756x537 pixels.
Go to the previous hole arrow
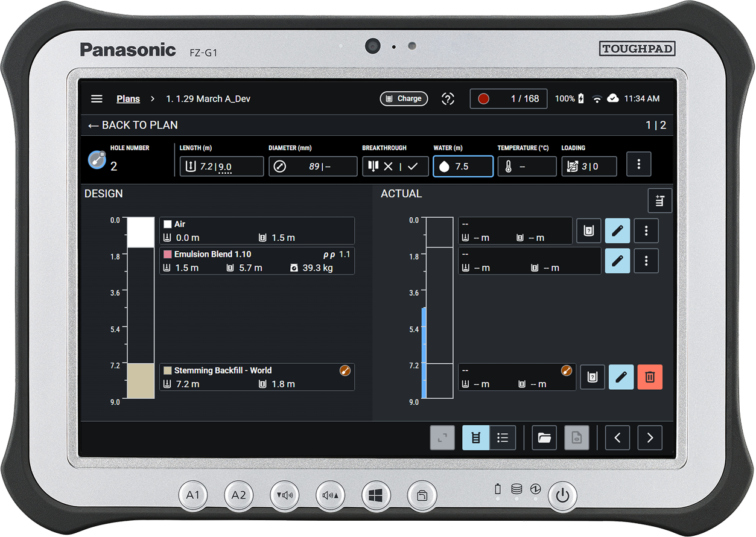coord(617,438)
